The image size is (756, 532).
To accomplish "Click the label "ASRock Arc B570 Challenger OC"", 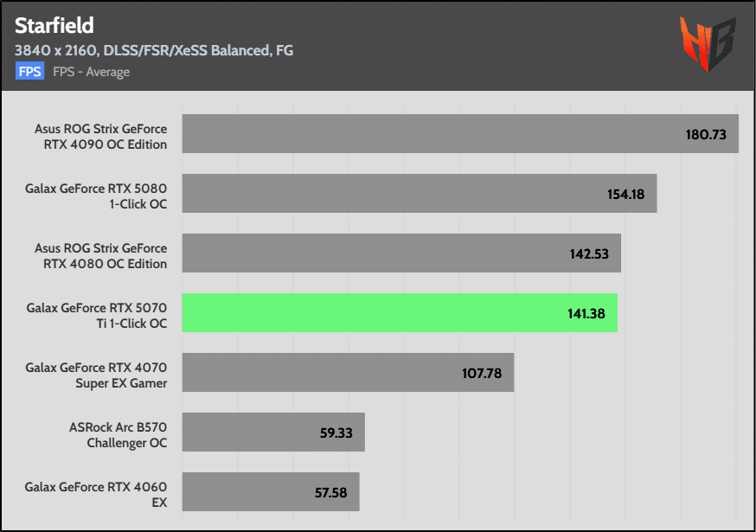I will click(119, 435).
